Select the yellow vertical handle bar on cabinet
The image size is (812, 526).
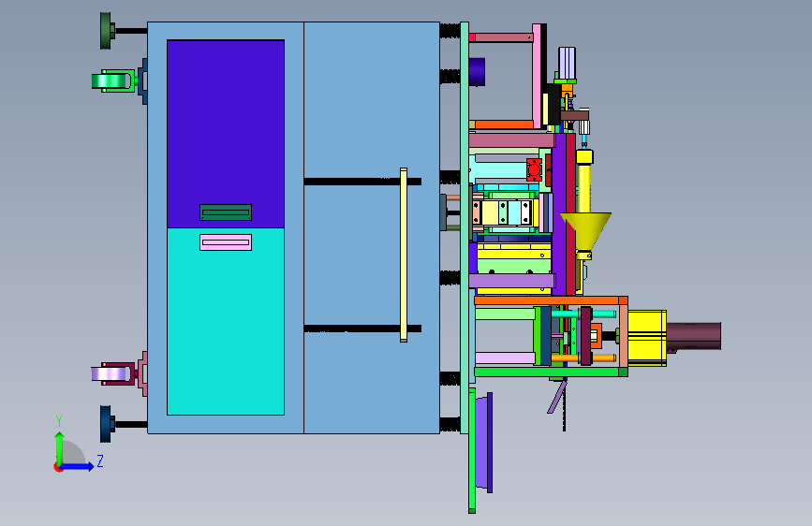click(404, 255)
